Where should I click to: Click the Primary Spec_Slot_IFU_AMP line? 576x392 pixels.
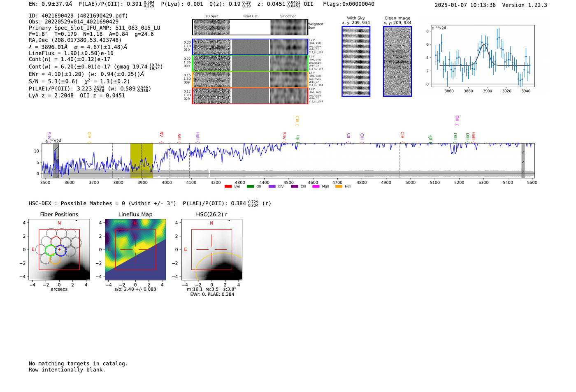click(x=95, y=28)
